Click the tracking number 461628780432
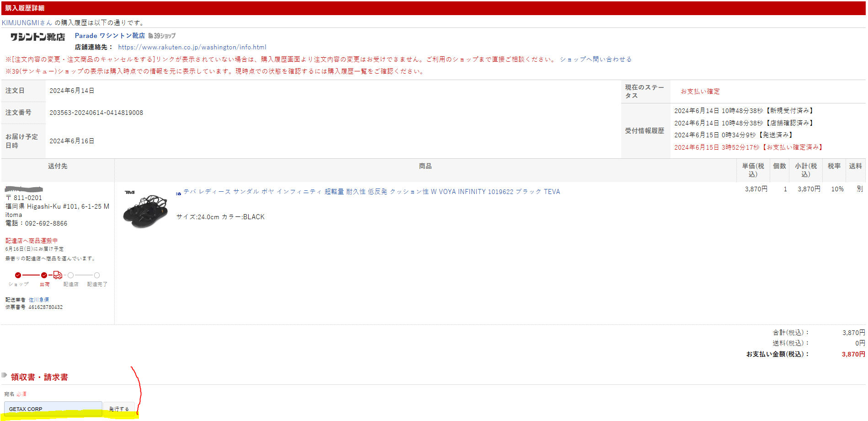This screenshot has width=868, height=421. (x=46, y=308)
